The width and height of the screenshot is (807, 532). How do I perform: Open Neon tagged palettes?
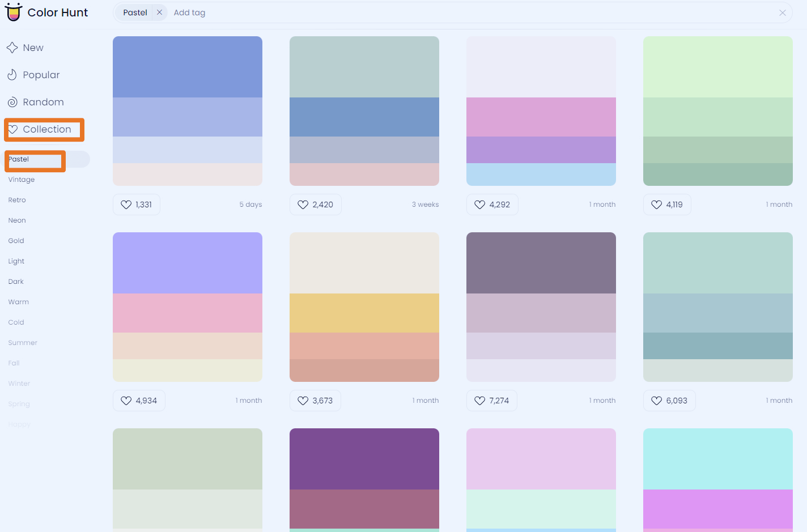16,220
